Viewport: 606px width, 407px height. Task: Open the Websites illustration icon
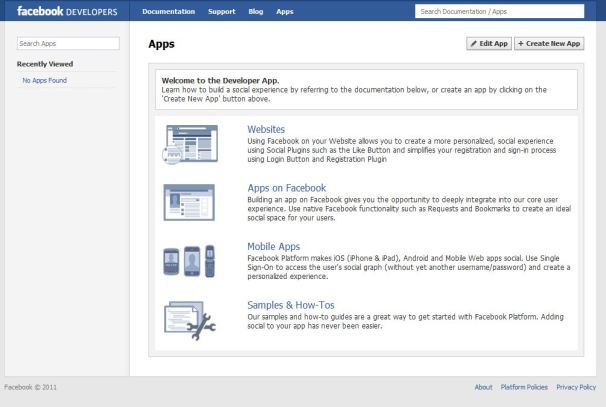[190, 144]
